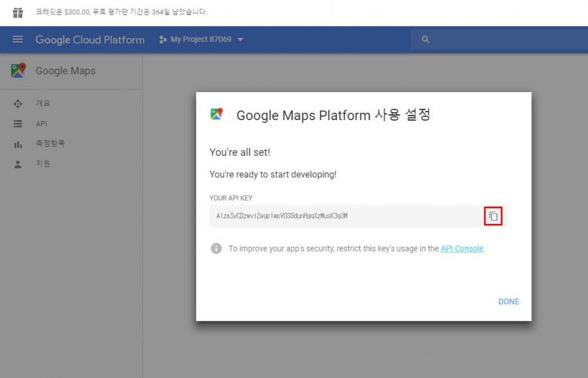Select 지원 in the sidebar
The width and height of the screenshot is (588, 378).
42,164
